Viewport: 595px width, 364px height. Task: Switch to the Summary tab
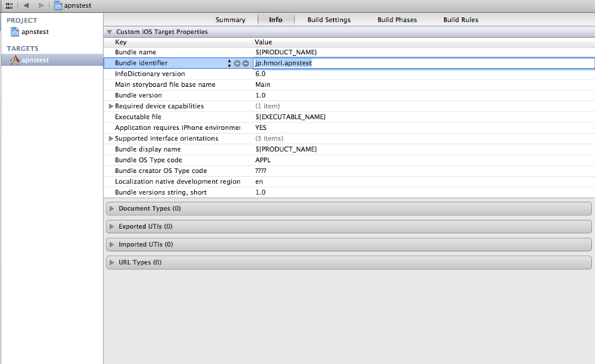(x=231, y=20)
